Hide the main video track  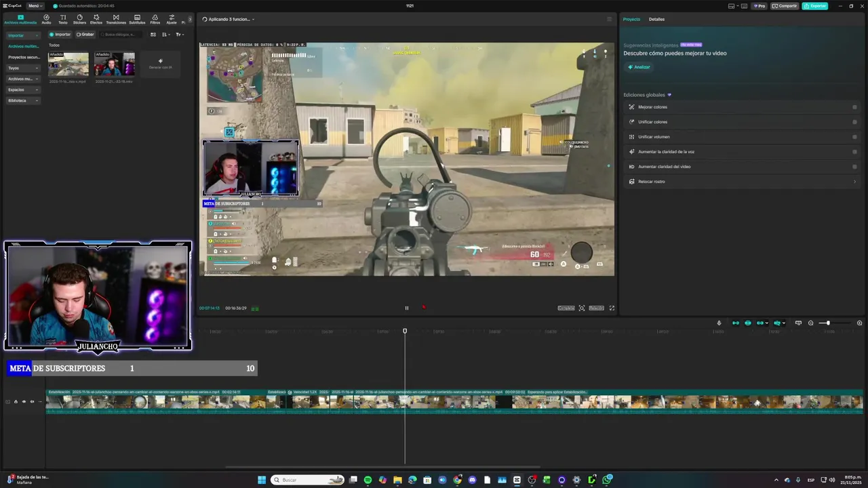coord(24,401)
